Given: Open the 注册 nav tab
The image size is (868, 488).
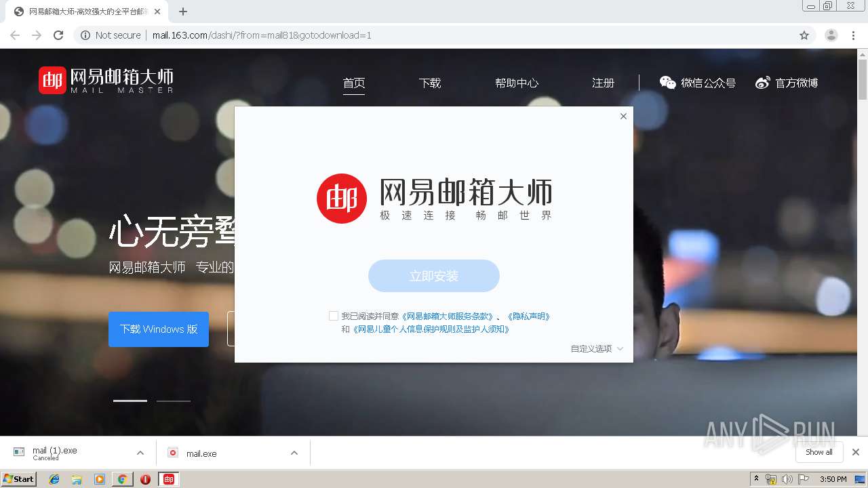Looking at the screenshot, I should pos(603,83).
